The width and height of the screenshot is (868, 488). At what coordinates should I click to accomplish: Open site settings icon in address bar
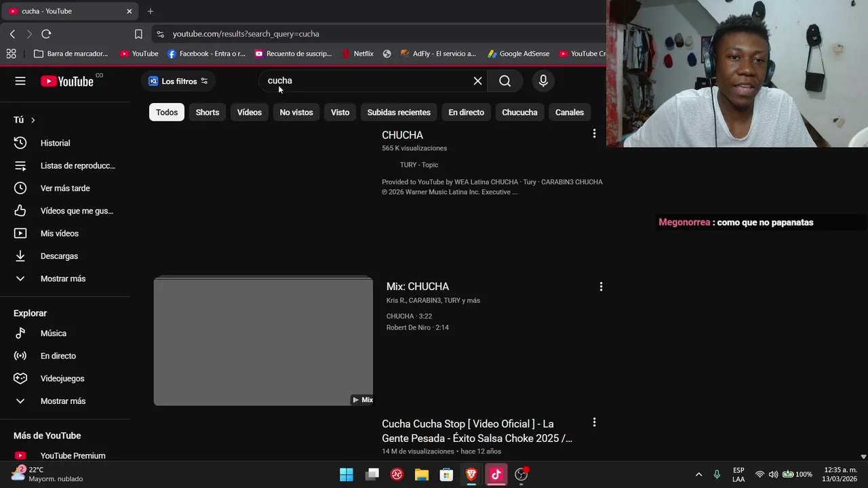[x=160, y=34]
